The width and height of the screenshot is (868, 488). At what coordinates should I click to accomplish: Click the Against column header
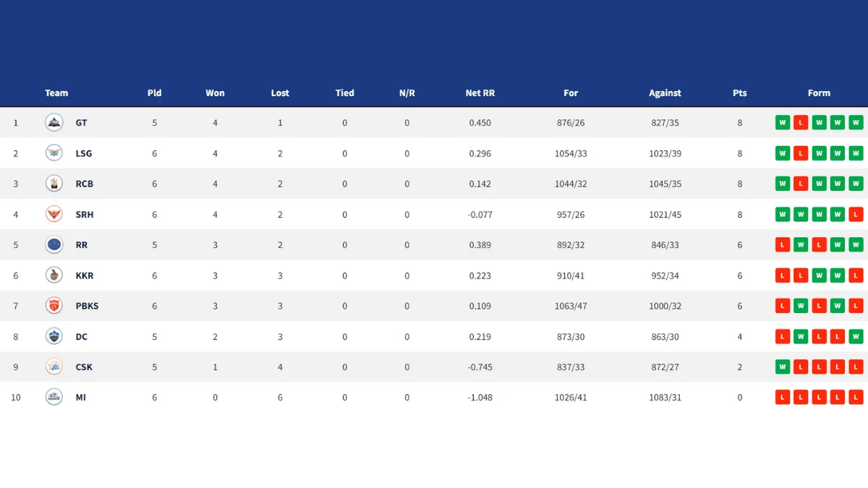click(665, 93)
